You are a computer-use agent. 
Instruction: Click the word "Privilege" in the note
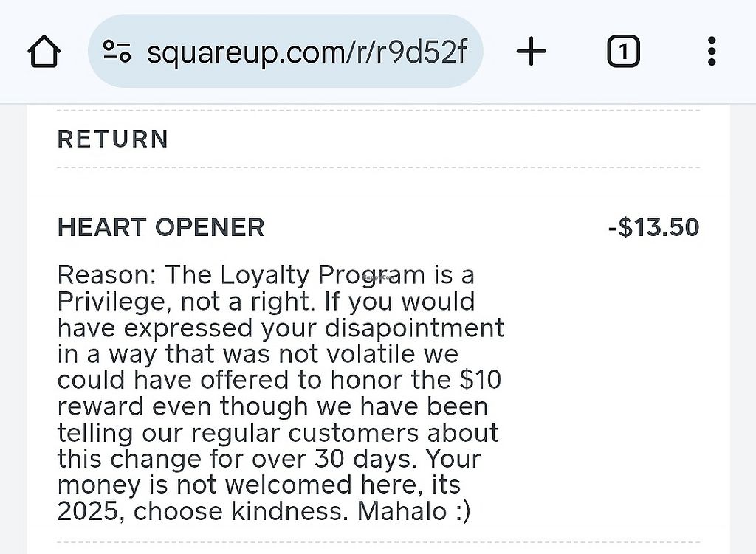(114, 302)
